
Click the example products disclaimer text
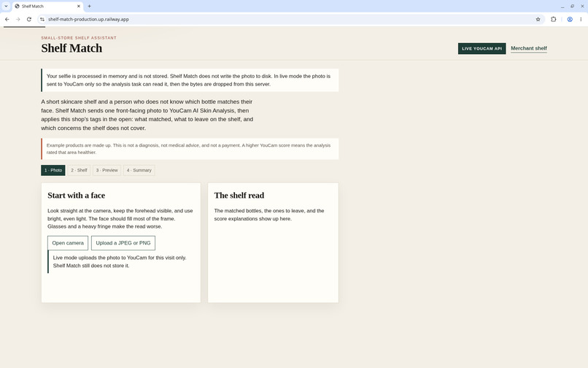pyautogui.click(x=188, y=149)
